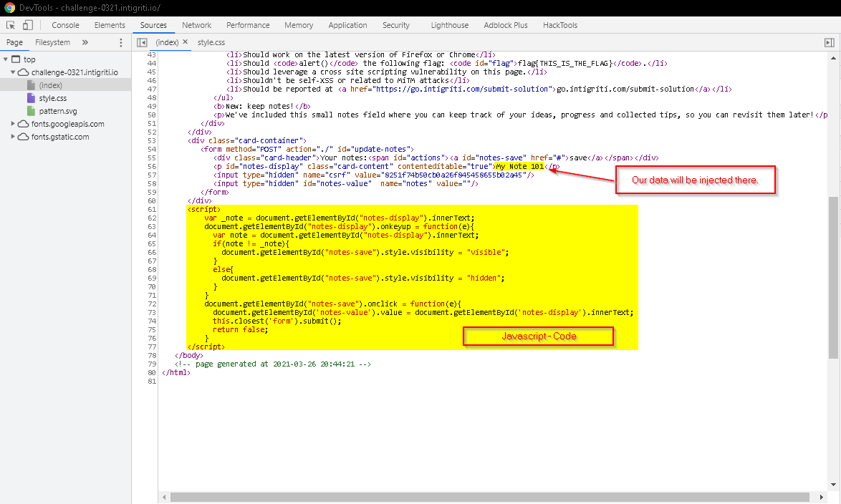Screen dimensions: 841x504
Task: Show the debugger sidebar pane
Action: 829,42
